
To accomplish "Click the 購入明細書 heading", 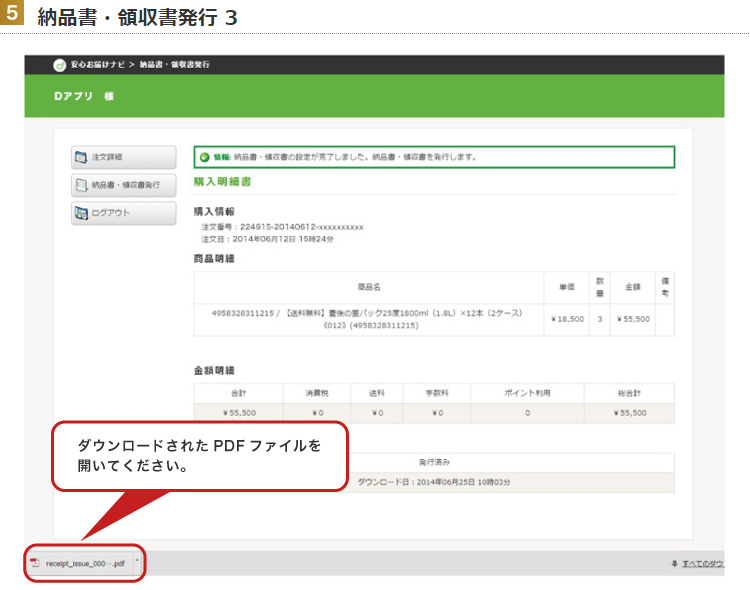I will point(222,182).
